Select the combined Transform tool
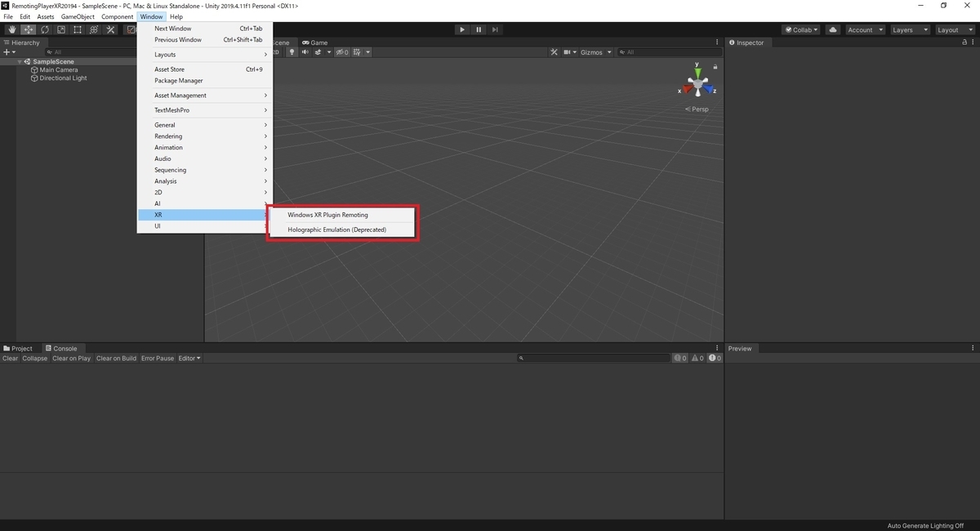This screenshot has width=980, height=531. tap(94, 29)
